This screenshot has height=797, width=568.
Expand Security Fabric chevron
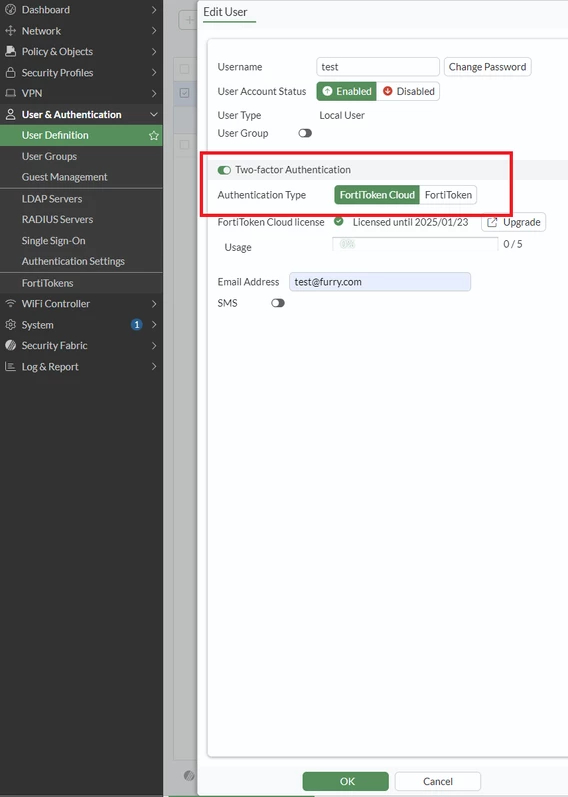[x=154, y=345]
